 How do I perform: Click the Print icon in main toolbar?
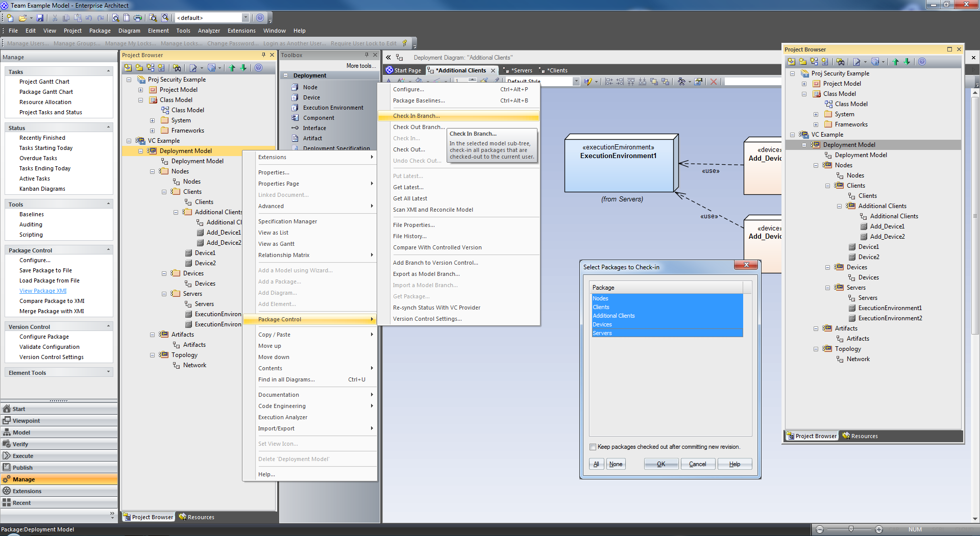tap(138, 18)
